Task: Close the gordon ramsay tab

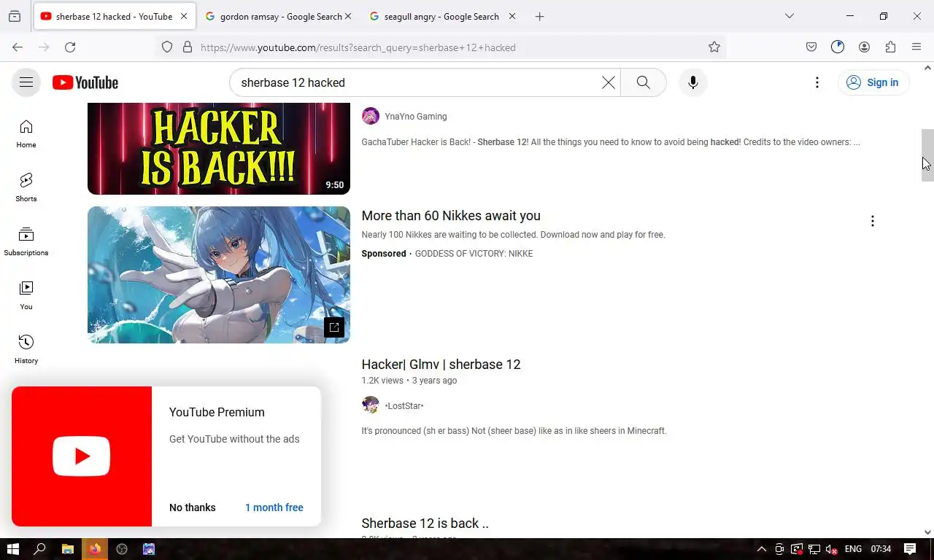Action: point(347,16)
